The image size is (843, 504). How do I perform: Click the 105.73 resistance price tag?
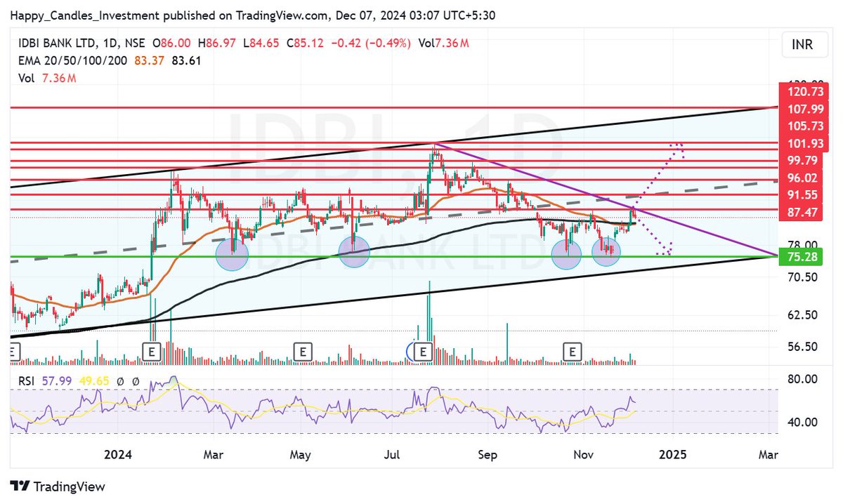click(x=805, y=126)
